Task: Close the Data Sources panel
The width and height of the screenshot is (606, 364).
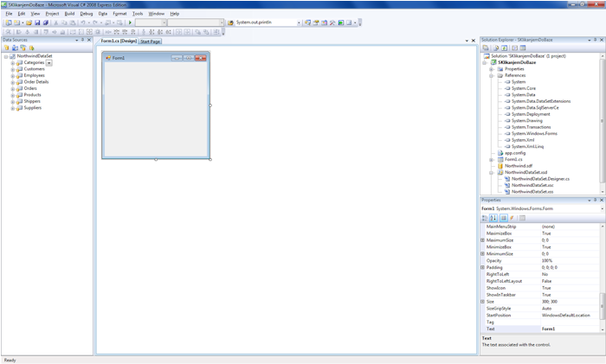Action: click(x=89, y=40)
